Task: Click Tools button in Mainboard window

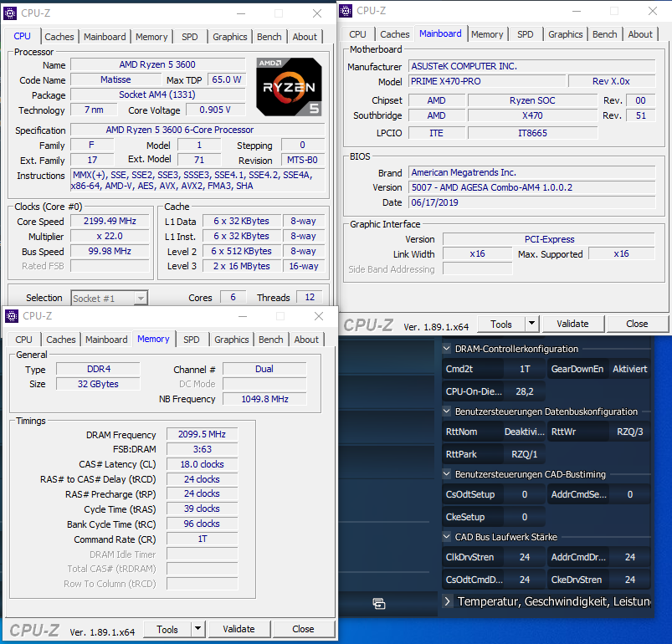Action: (501, 325)
